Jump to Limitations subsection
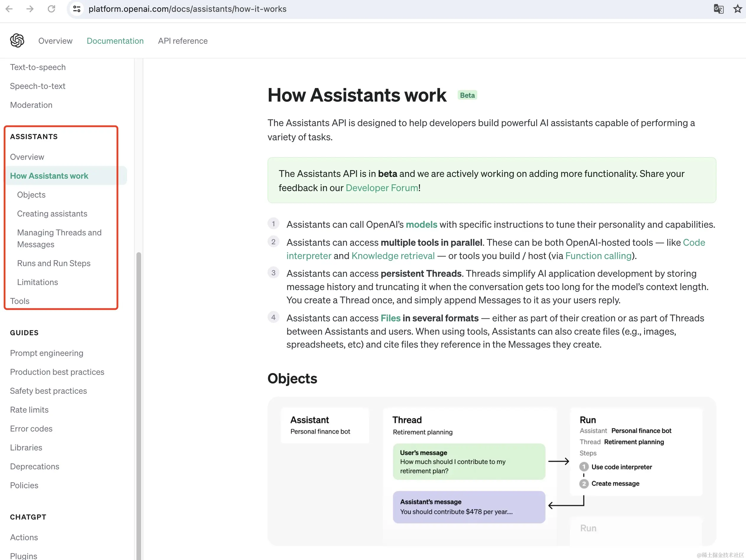Screen dimensions: 746x560 (38, 282)
